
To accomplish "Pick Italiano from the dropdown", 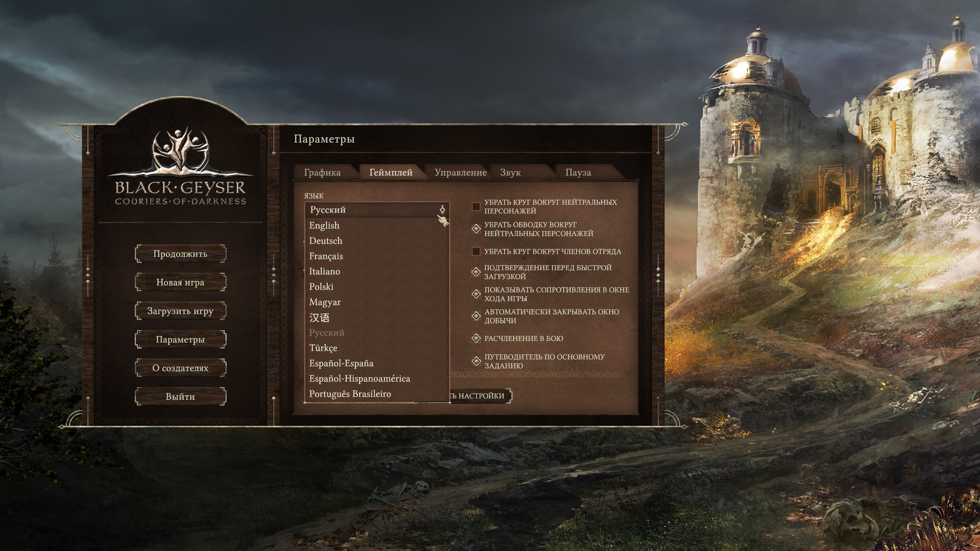I will [377, 271].
